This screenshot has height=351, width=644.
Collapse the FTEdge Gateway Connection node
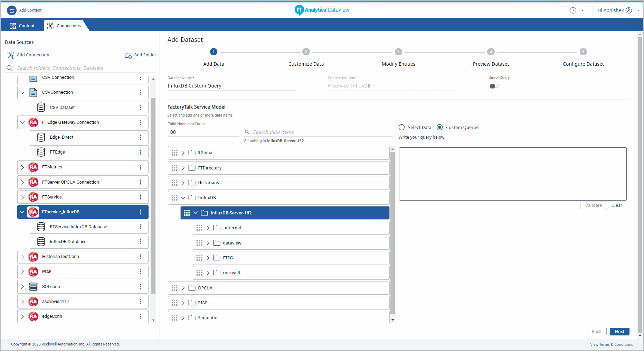point(22,122)
